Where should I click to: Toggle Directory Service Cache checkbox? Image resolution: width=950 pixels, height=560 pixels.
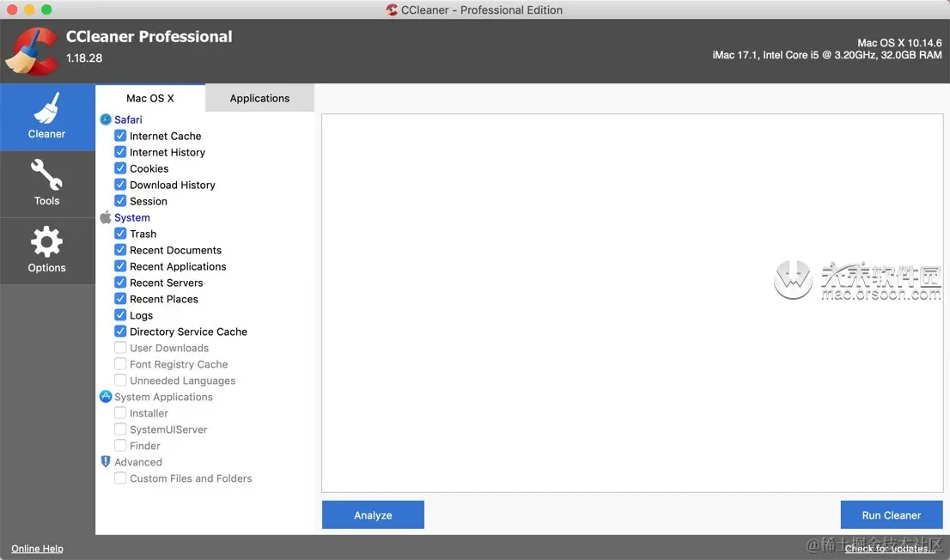[120, 332]
